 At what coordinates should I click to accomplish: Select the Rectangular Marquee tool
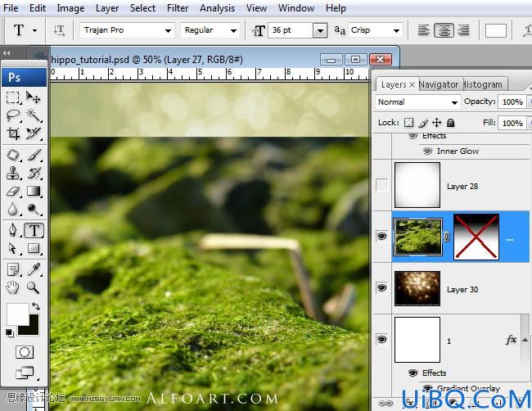[x=13, y=97]
